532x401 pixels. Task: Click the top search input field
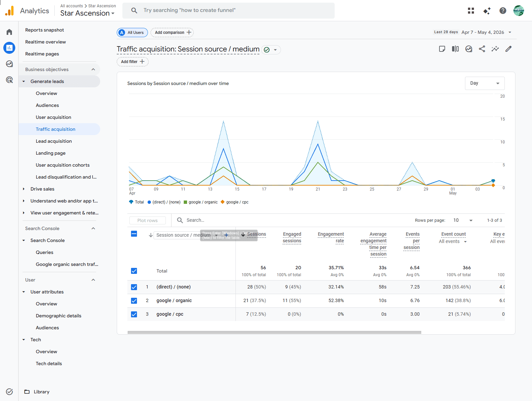pos(229,11)
